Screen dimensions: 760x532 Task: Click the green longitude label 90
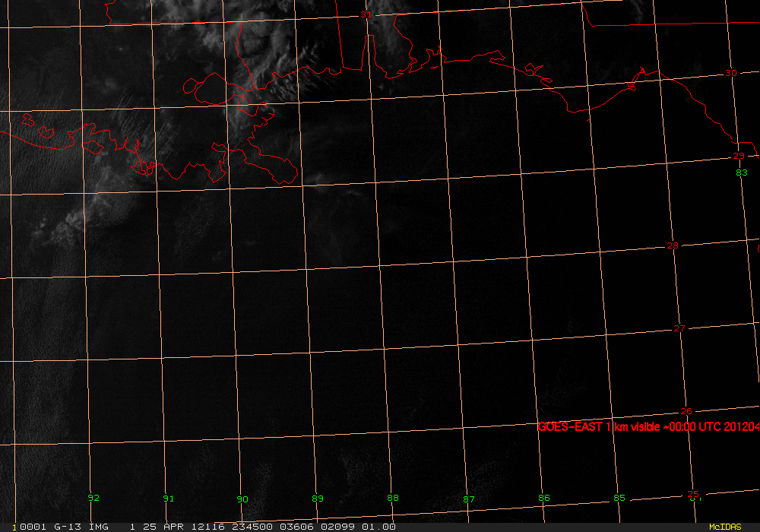click(242, 499)
